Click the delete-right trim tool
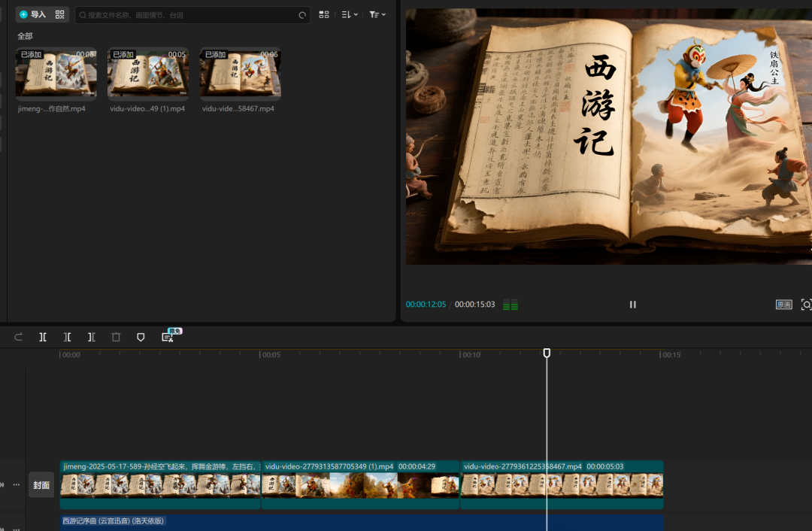This screenshot has width=812, height=531. [91, 337]
